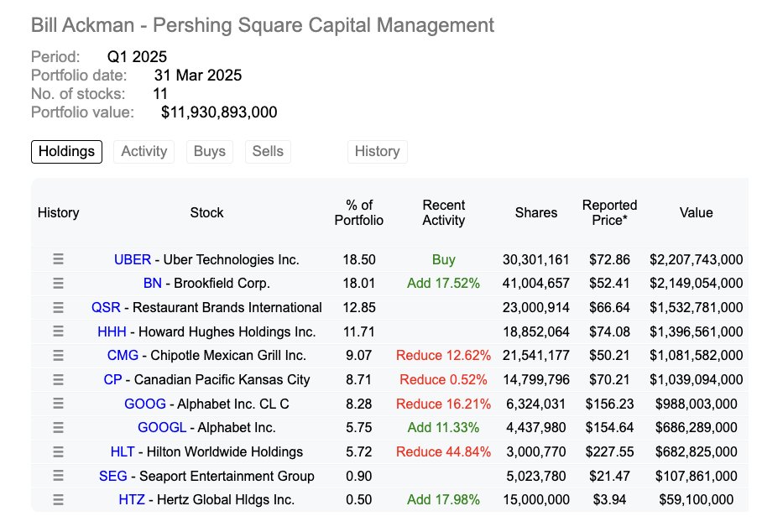Click the $1,532,781,000 value cell
The width and height of the screenshot is (762, 532).
click(x=696, y=308)
